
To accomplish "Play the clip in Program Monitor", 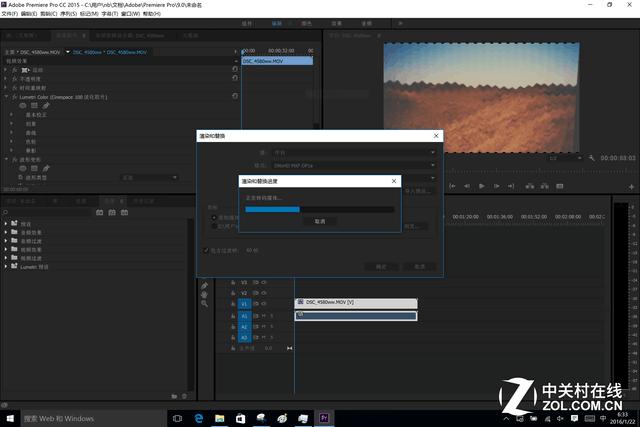I will (x=482, y=186).
